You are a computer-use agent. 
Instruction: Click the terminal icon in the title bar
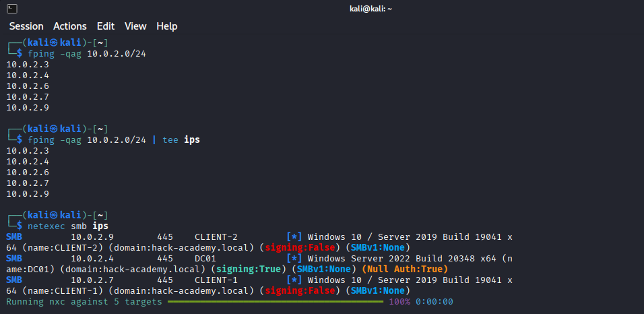tap(11, 8)
